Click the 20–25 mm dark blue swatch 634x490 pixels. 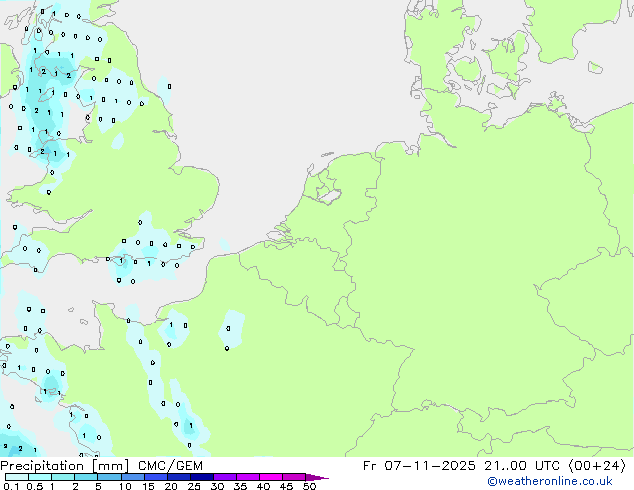pos(179,477)
